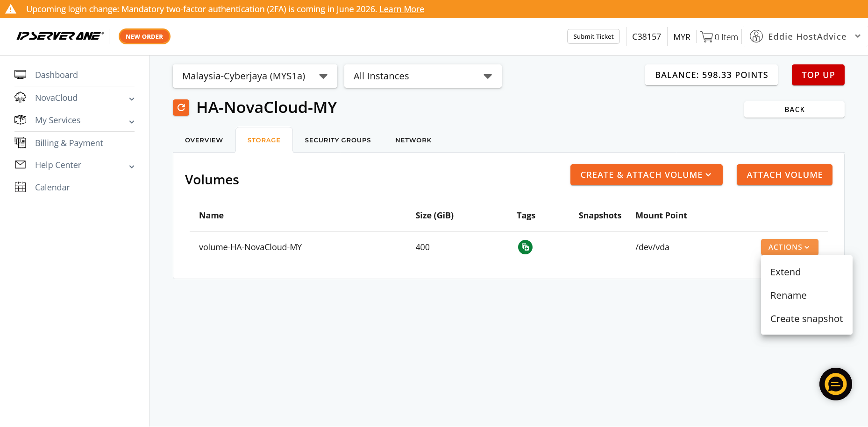Image resolution: width=868 pixels, height=427 pixels.
Task: Click the Attach Volume button
Action: 784,175
